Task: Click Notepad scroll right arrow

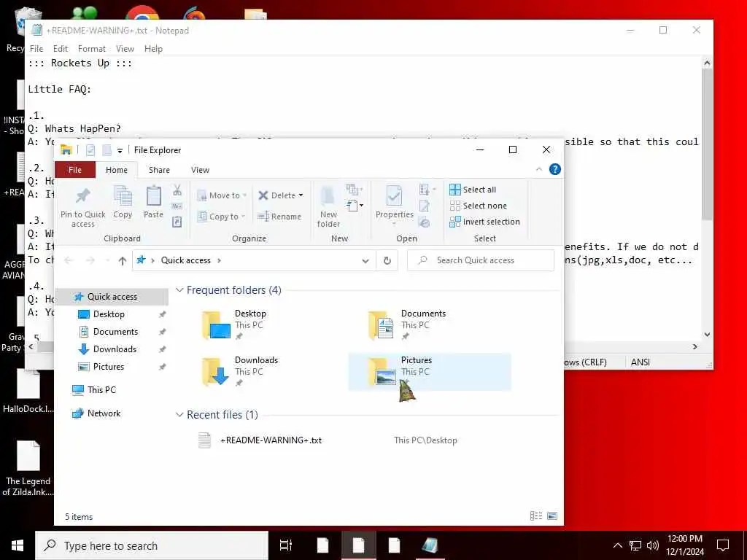Action: (695, 346)
